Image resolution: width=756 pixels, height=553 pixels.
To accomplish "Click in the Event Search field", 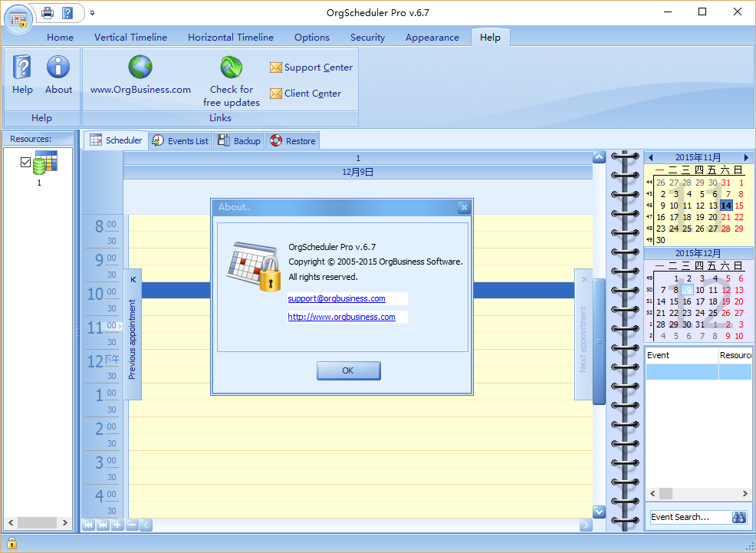I will click(689, 517).
